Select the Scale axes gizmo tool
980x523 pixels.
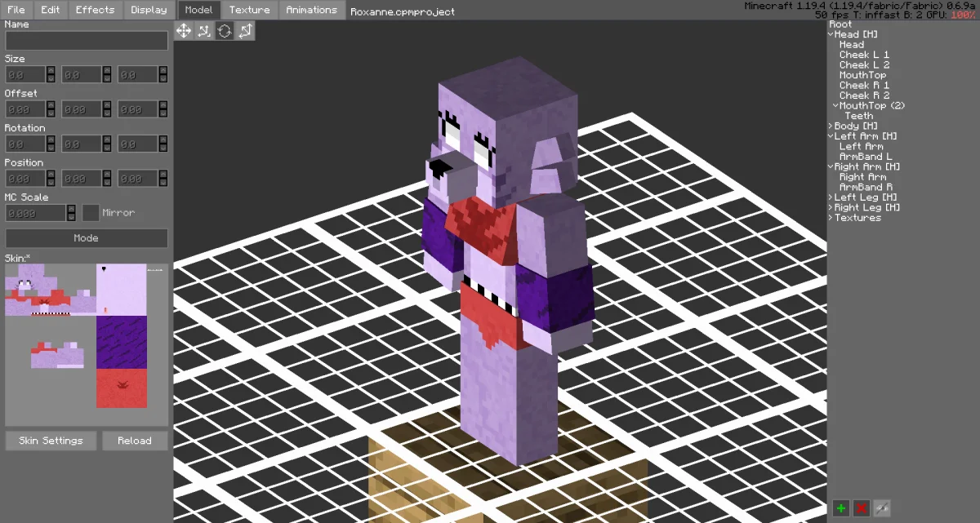(204, 31)
